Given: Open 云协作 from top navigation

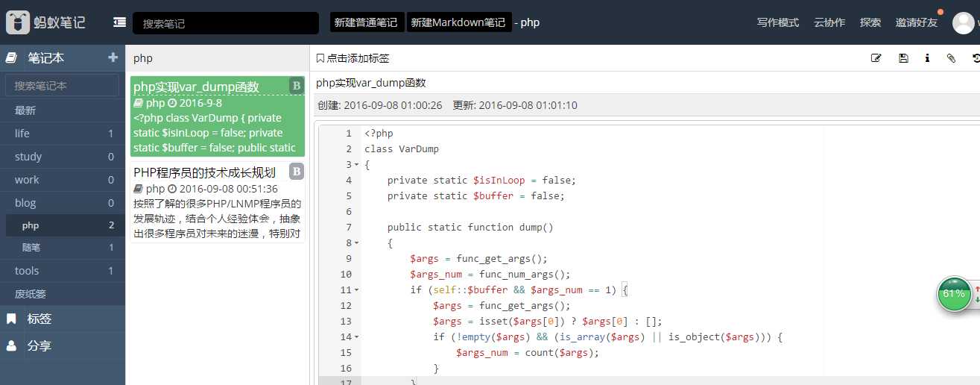Looking at the screenshot, I should point(829,22).
